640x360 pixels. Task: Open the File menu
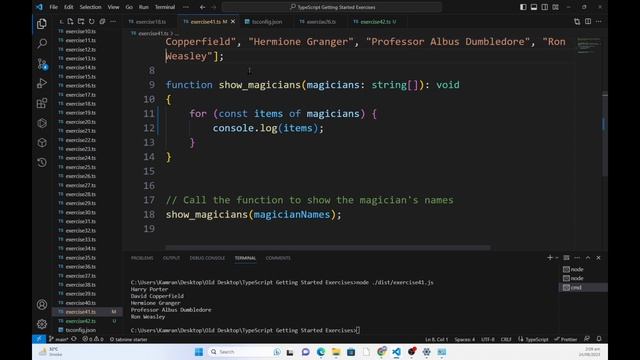pyautogui.click(x=53, y=7)
